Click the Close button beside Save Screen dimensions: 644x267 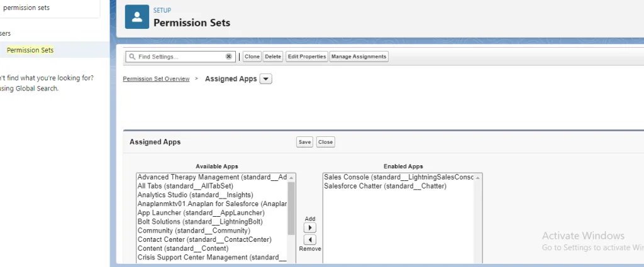click(x=325, y=142)
